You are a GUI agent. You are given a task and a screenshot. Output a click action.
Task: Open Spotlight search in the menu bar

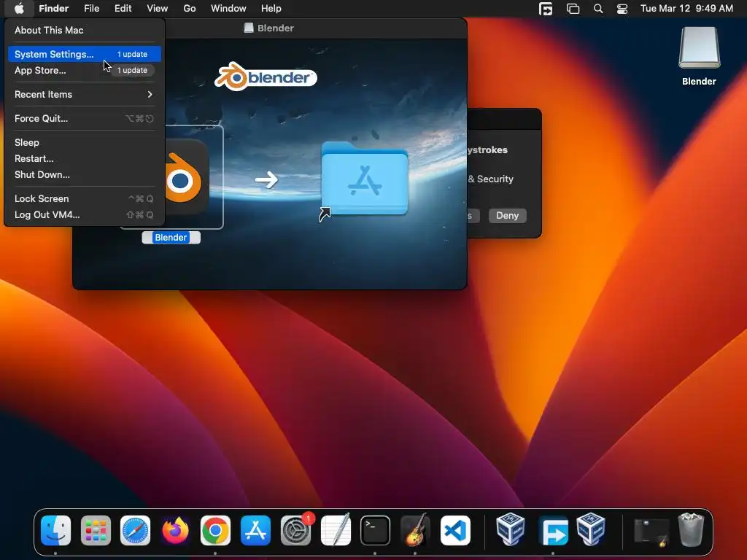(x=598, y=9)
